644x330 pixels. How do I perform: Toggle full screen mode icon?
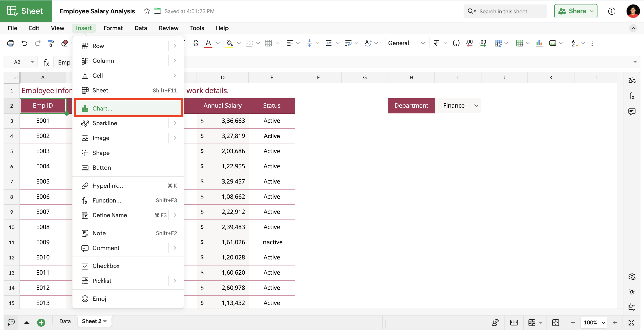pos(631,322)
